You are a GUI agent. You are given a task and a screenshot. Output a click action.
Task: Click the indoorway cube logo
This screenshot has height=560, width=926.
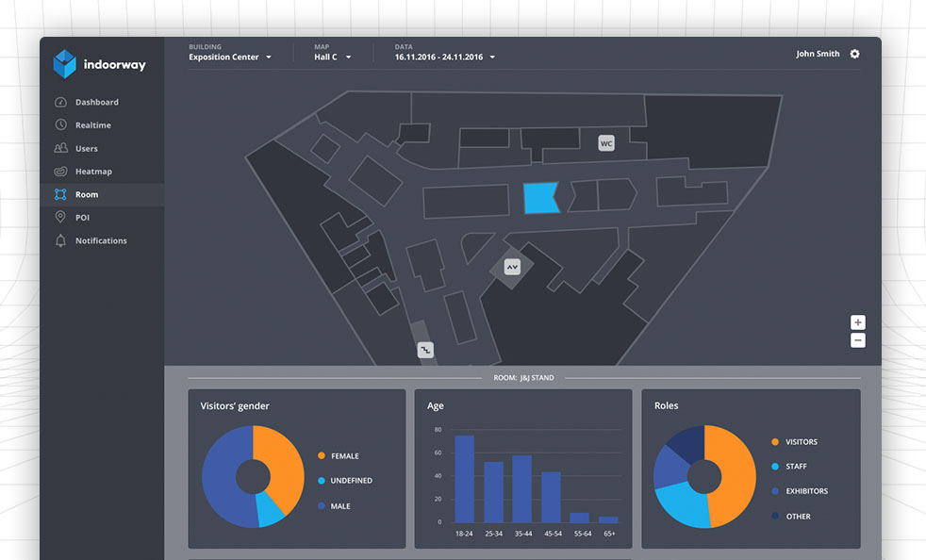64,64
